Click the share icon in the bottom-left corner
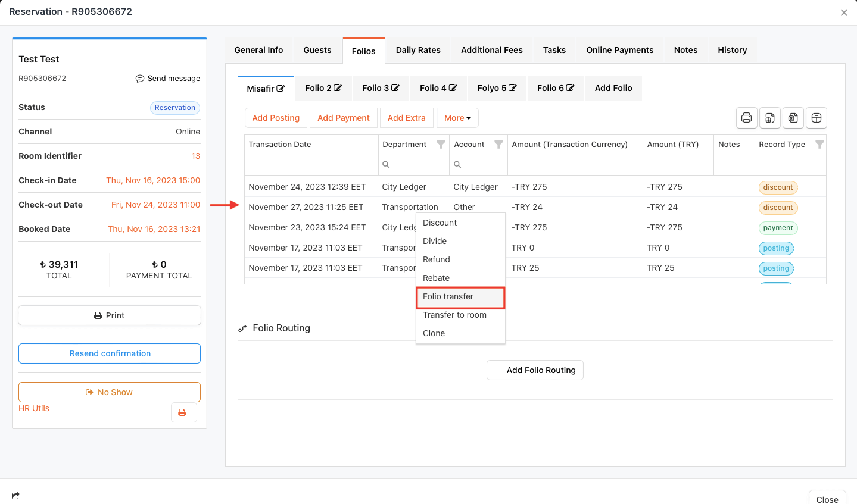This screenshot has height=504, width=857. pos(15,496)
